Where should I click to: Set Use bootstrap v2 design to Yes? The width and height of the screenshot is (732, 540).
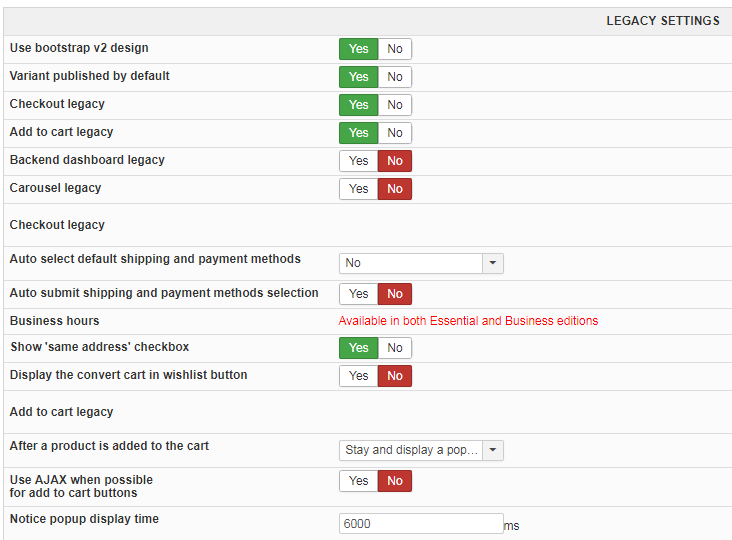click(x=359, y=49)
